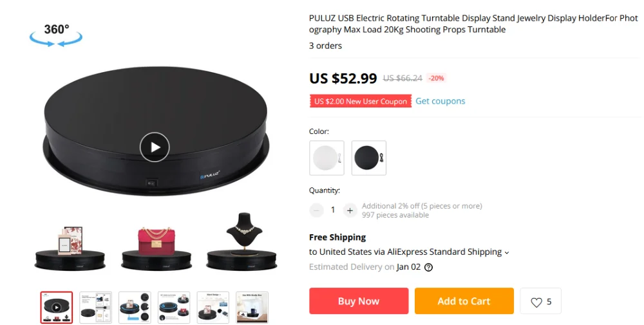The height and width of the screenshot is (325, 644).
Task: Increase quantity with the plus button
Action: tap(350, 210)
